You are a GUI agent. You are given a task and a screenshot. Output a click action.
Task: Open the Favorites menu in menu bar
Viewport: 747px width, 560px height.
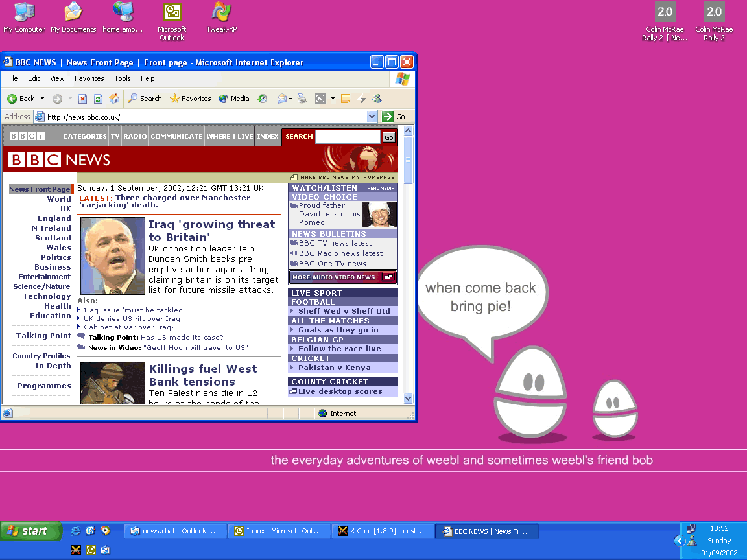89,78
